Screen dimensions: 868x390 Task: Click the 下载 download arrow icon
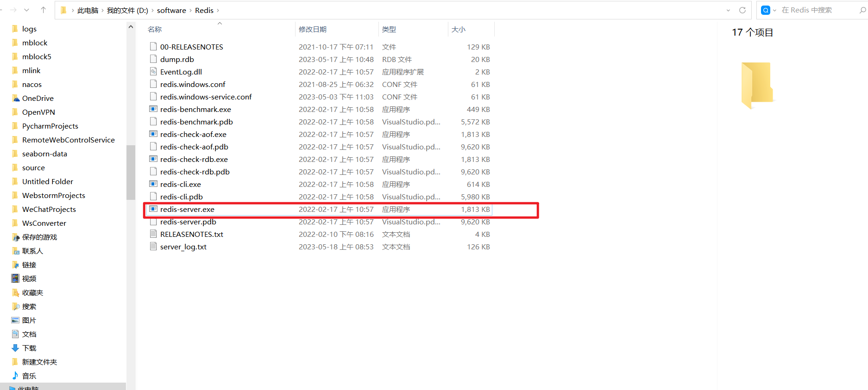click(15, 348)
